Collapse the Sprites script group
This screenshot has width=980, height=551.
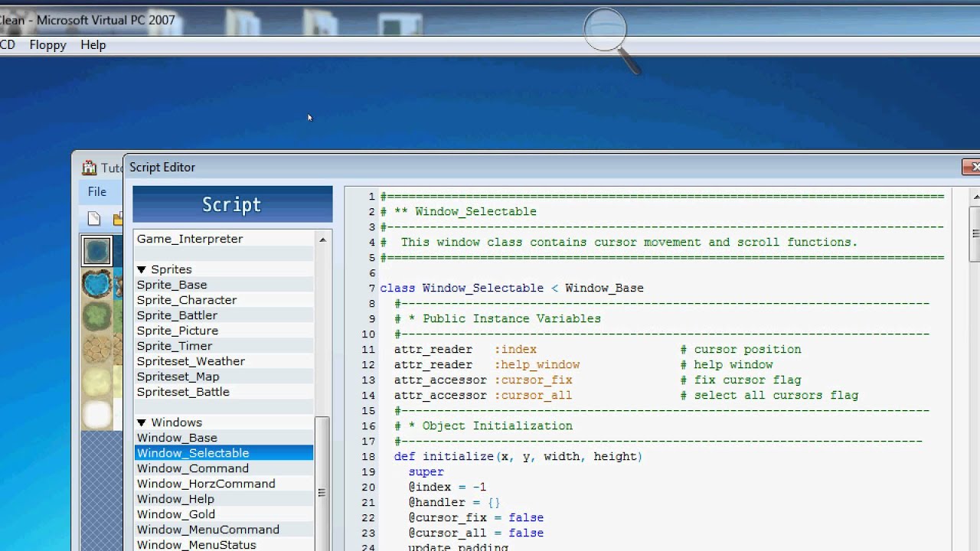point(142,269)
